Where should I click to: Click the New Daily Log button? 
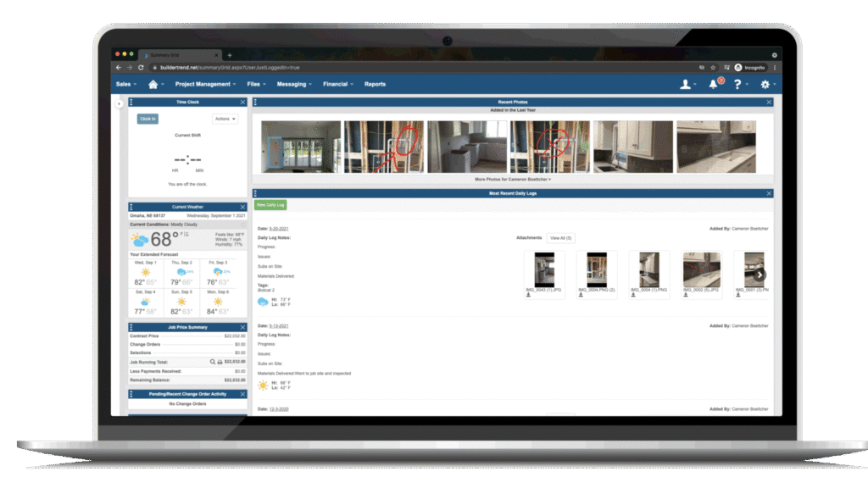tap(270, 205)
